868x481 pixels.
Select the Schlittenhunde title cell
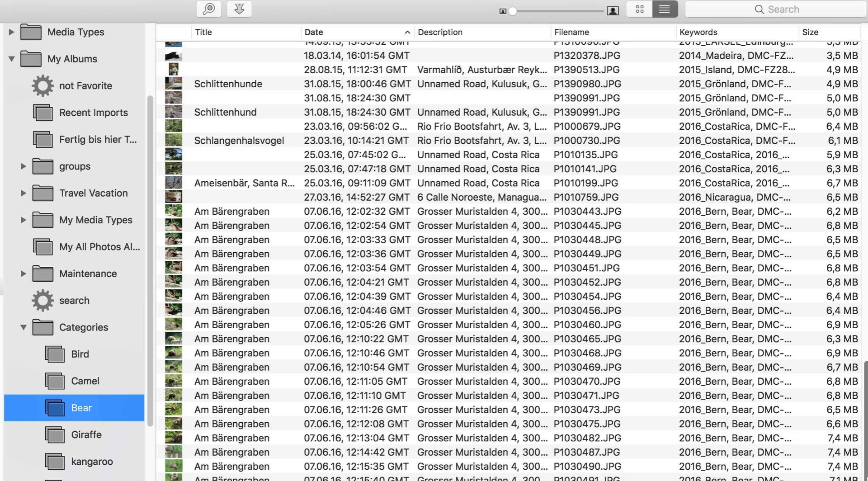pyautogui.click(x=228, y=84)
